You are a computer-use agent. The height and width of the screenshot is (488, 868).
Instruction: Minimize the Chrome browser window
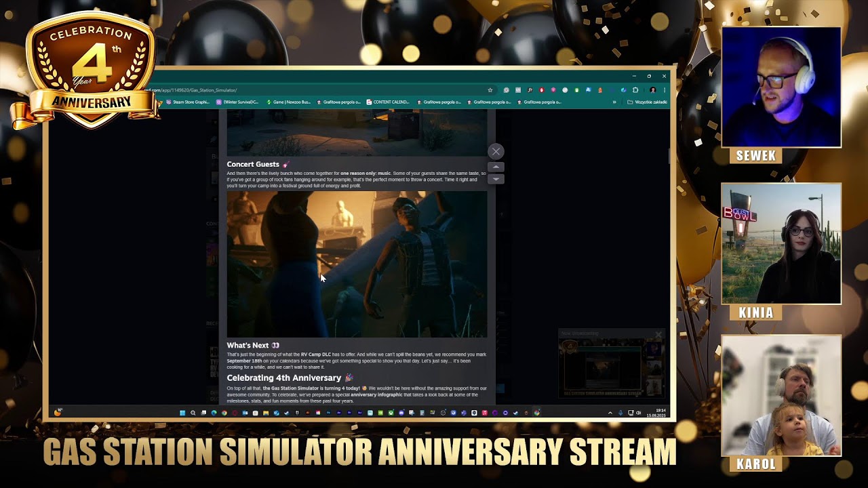[634, 76]
